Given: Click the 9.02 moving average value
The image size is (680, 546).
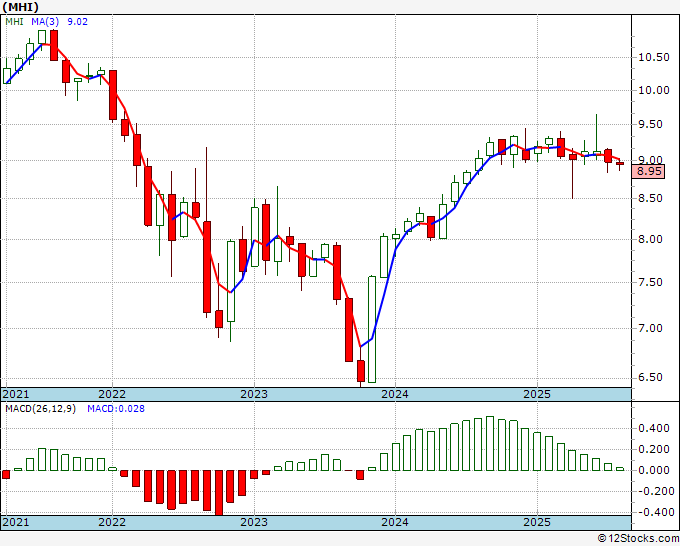Looking at the screenshot, I should pyautogui.click(x=78, y=22).
